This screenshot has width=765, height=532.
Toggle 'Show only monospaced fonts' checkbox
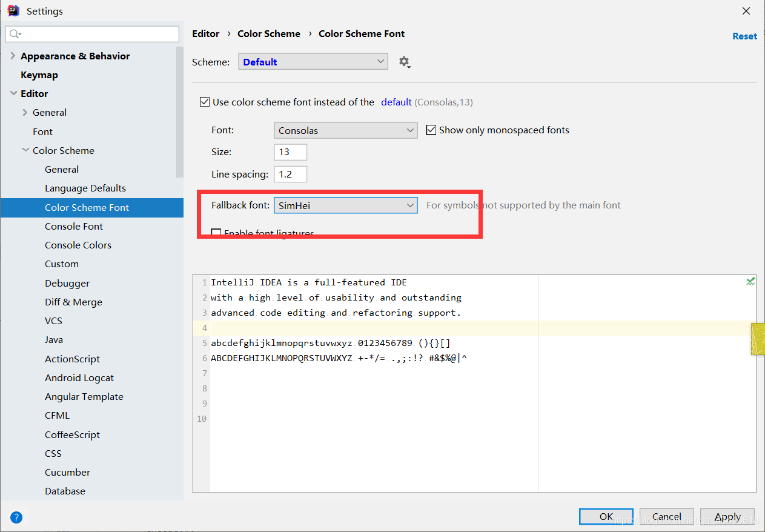(x=431, y=130)
